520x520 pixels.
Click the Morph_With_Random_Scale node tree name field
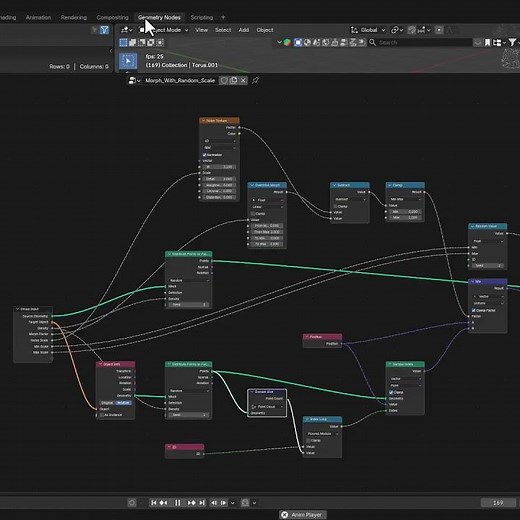pos(180,80)
